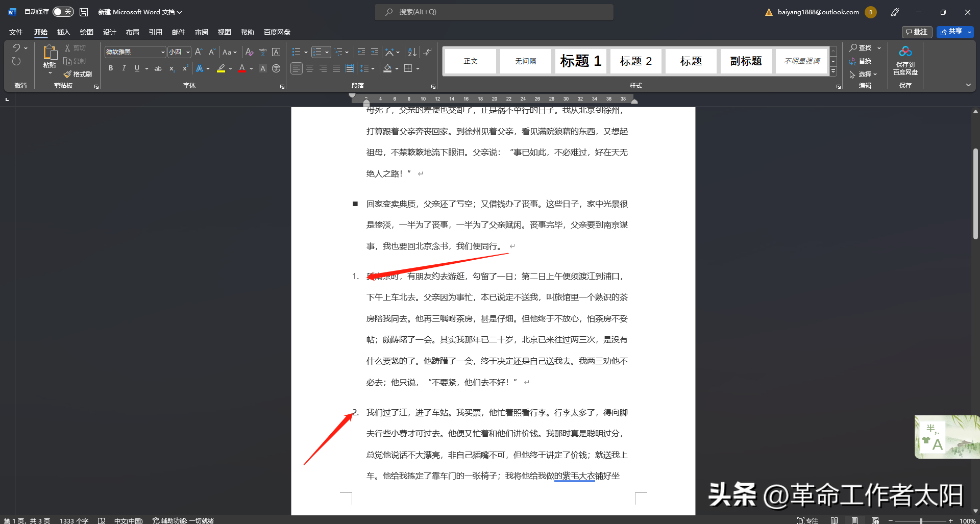Click the word count (1333 个字) in status bar
This screenshot has width=980, height=524.
point(74,520)
